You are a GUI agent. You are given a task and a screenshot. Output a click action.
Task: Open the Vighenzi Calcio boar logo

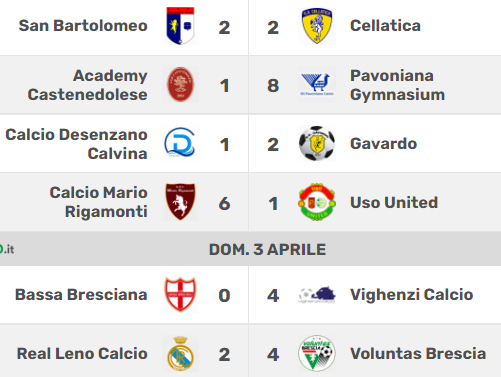click(317, 295)
